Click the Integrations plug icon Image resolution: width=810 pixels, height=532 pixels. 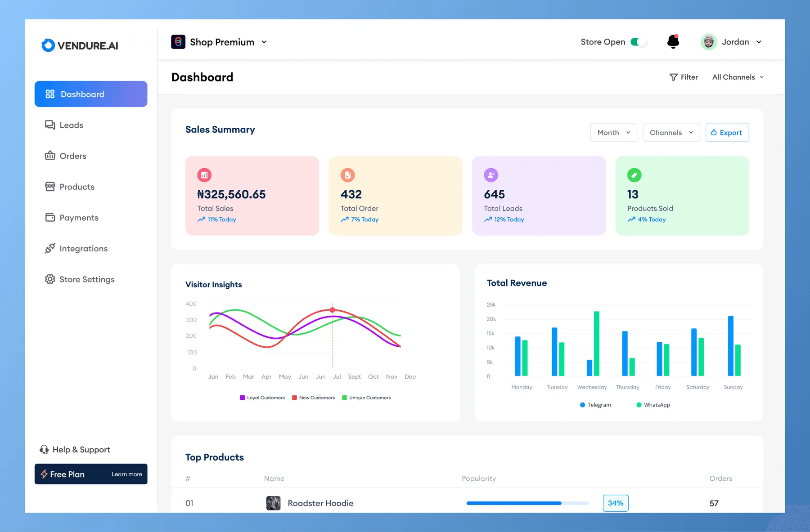(50, 248)
